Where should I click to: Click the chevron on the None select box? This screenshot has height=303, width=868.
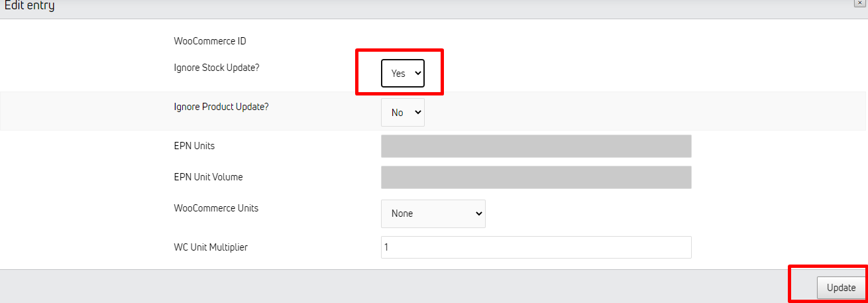tap(479, 213)
